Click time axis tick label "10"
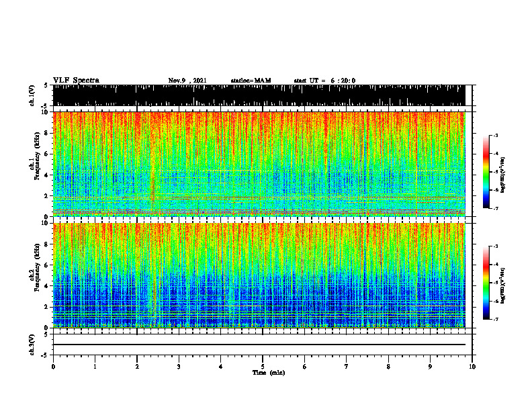 (472, 367)
